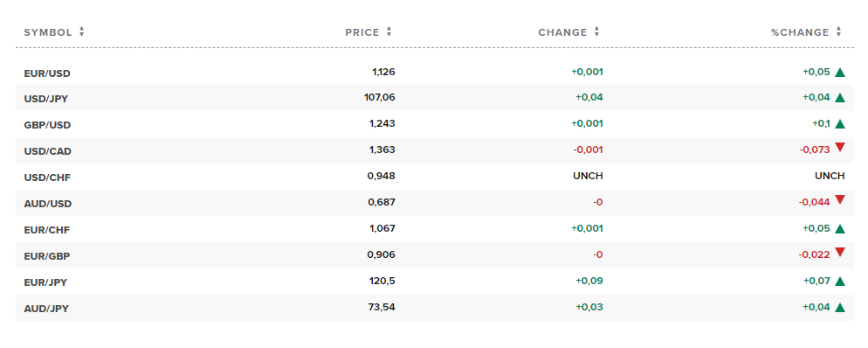Image resolution: width=868 pixels, height=348 pixels.
Task: Click the green up arrow on GBP/USD row
Action: coord(840,124)
